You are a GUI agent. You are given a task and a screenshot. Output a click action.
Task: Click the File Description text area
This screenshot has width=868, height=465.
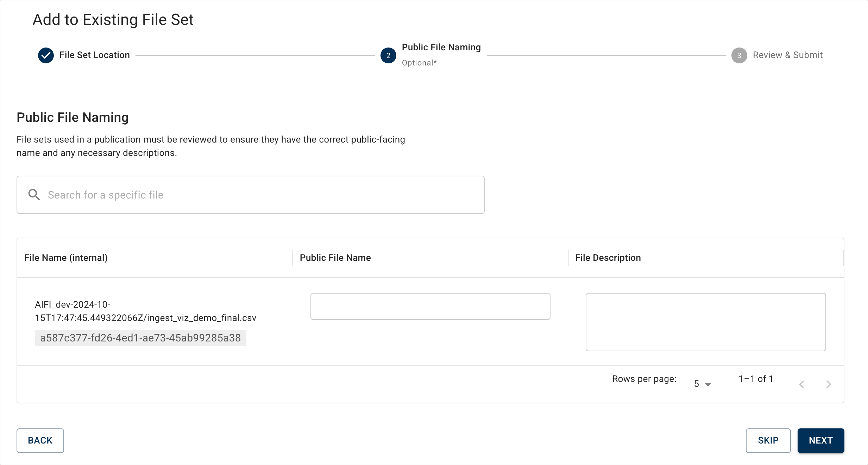pos(705,322)
